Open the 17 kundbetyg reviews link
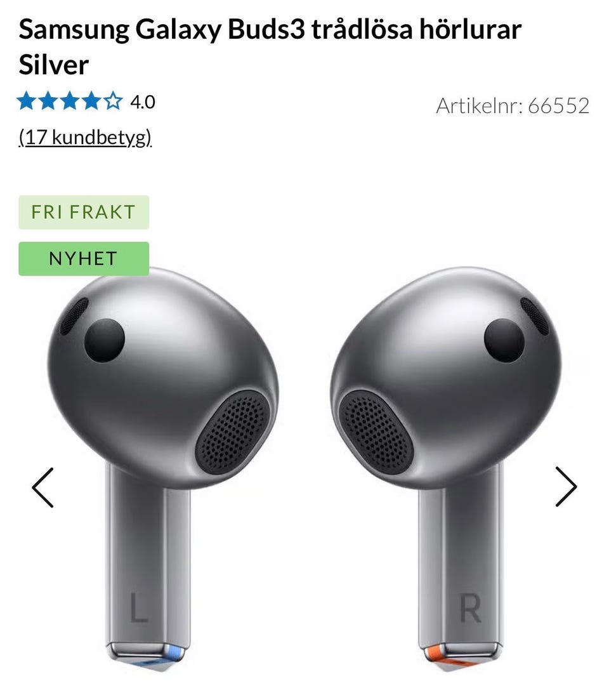 (x=85, y=137)
